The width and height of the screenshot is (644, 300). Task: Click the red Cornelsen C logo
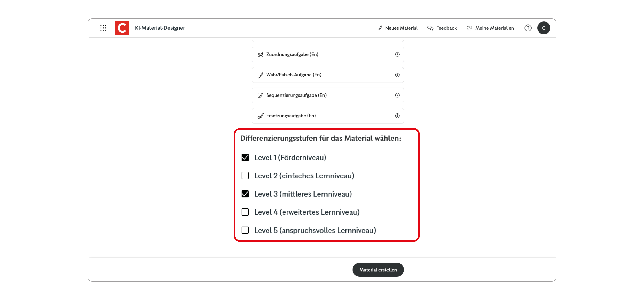[x=122, y=28]
